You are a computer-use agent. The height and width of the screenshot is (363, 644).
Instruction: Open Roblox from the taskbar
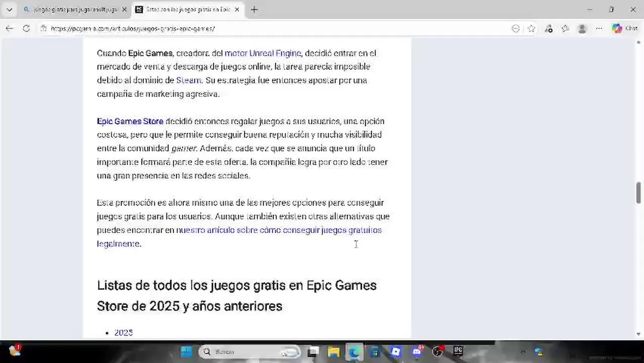[396, 351]
